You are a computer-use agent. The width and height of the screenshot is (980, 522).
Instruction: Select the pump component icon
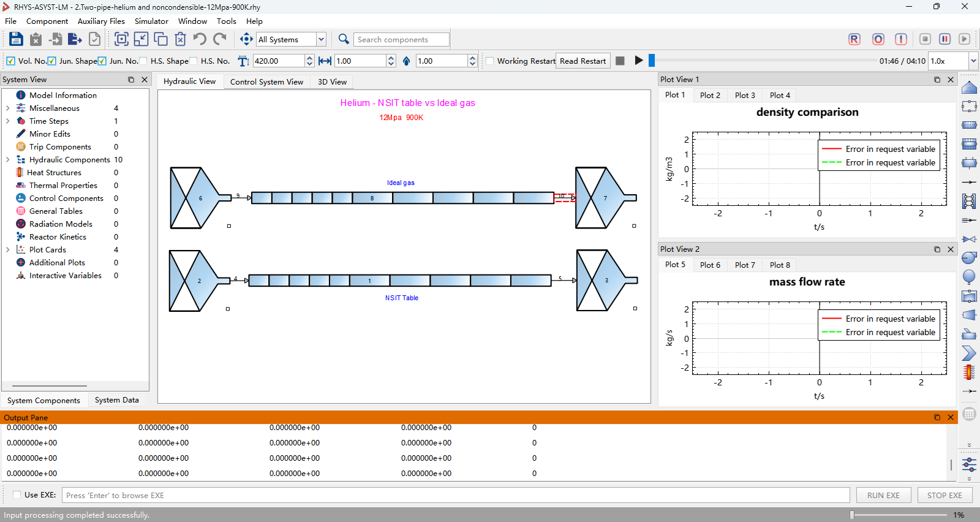[969, 258]
